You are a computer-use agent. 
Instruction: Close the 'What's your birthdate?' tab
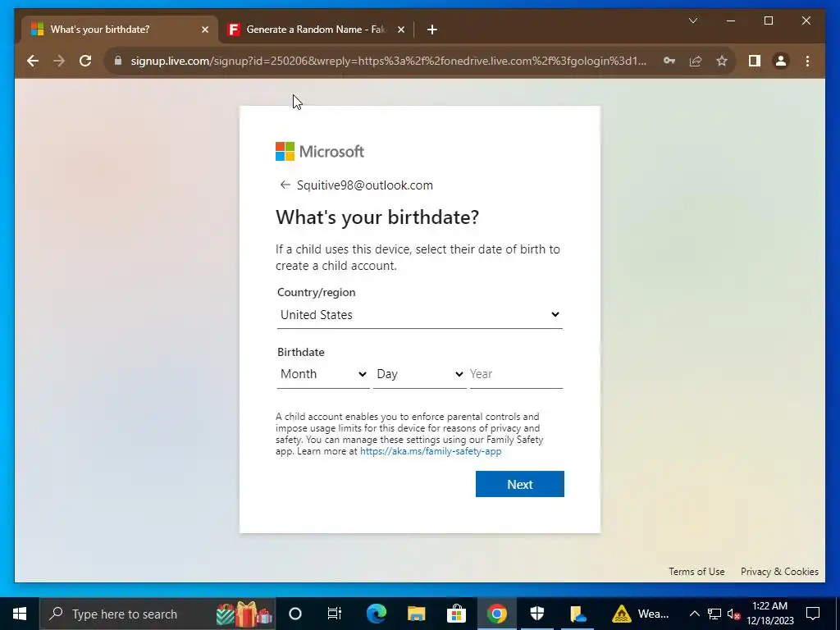point(204,30)
